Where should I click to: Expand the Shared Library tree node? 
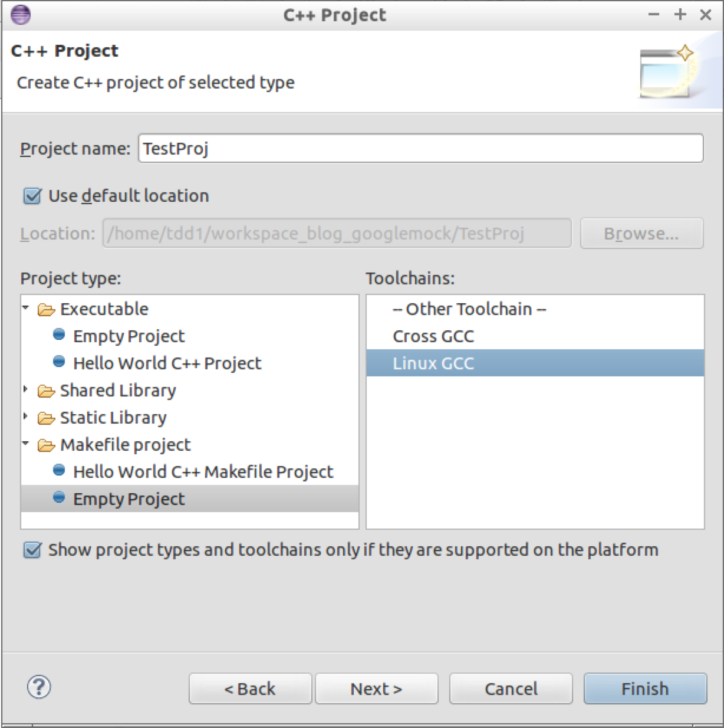coord(25,389)
